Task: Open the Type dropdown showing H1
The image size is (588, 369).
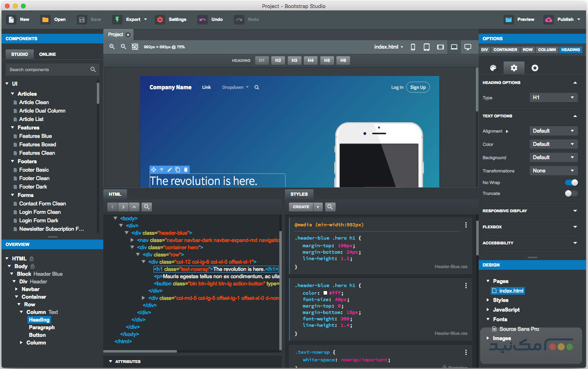Action: [x=553, y=97]
